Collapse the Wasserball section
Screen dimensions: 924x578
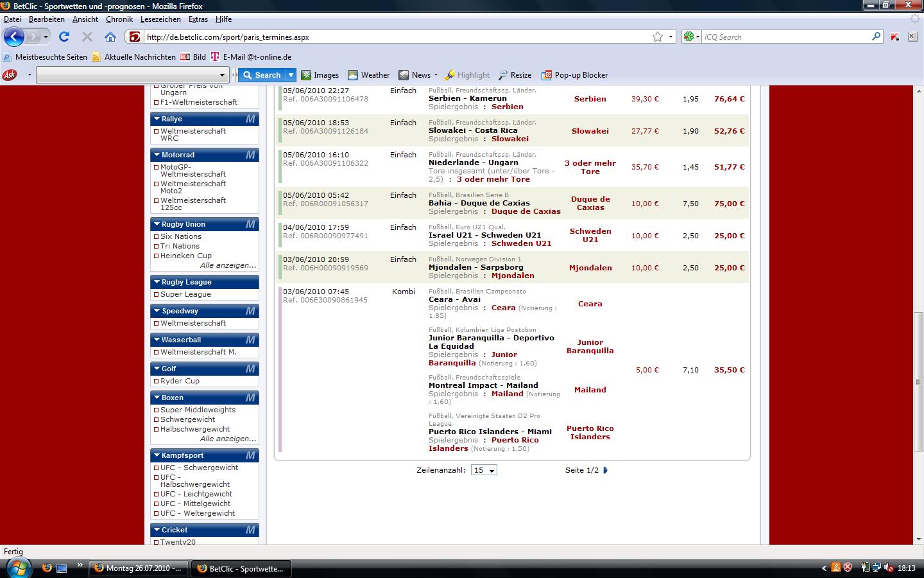[157, 340]
